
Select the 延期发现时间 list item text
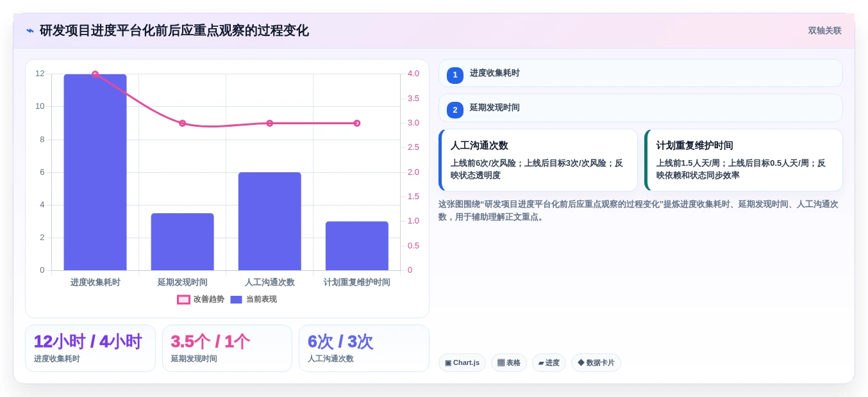494,108
